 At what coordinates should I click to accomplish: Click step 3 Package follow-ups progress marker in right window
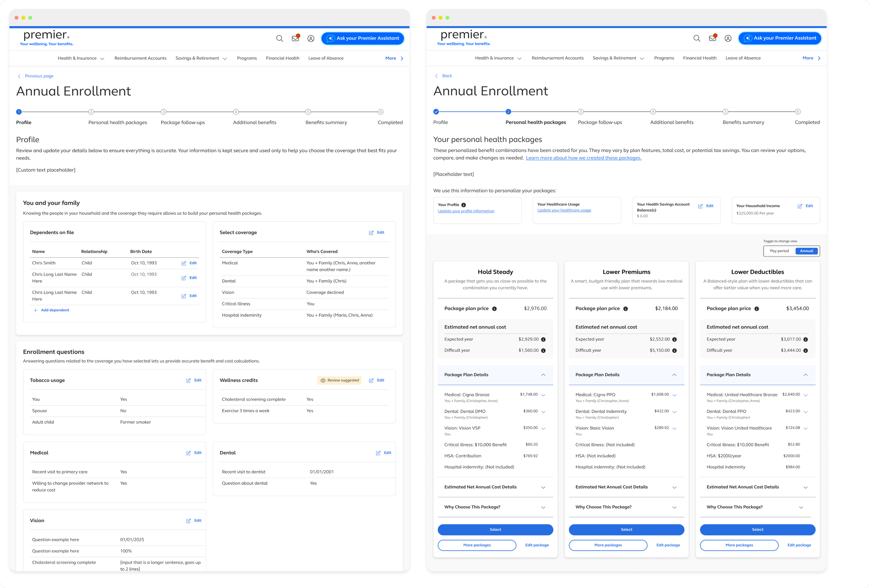(580, 112)
